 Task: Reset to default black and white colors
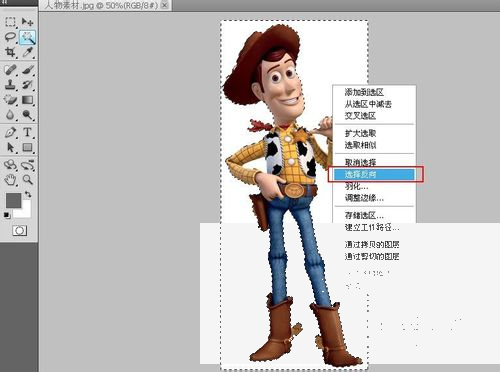(7, 215)
